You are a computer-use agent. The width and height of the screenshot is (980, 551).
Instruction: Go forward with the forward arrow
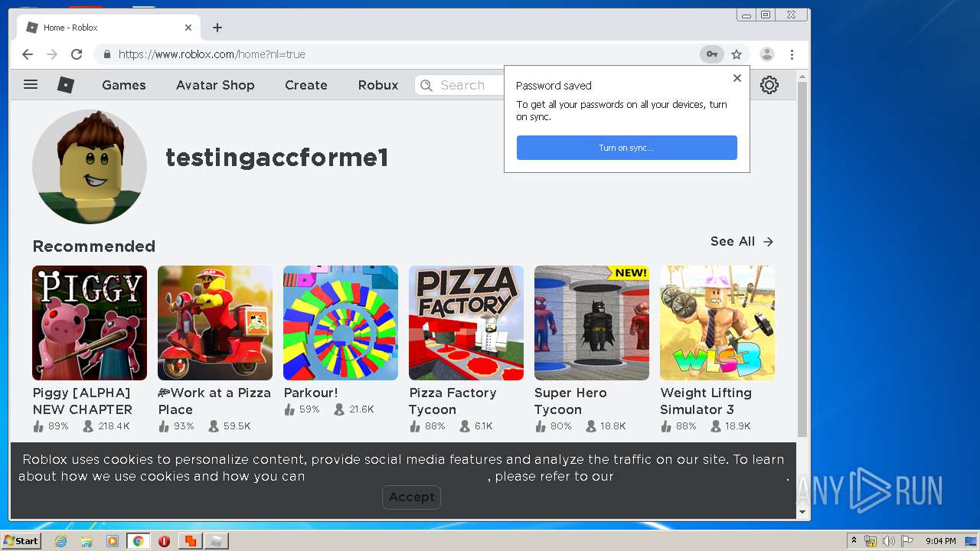[52, 54]
